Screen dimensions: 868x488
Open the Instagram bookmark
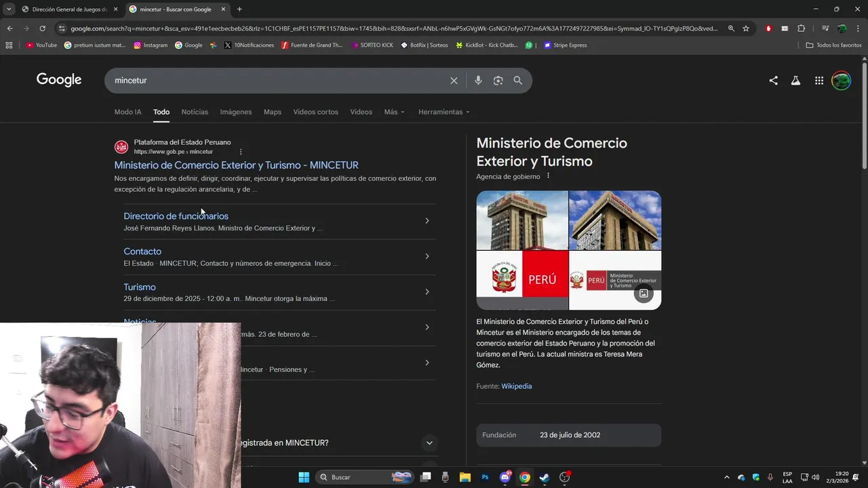(151, 45)
